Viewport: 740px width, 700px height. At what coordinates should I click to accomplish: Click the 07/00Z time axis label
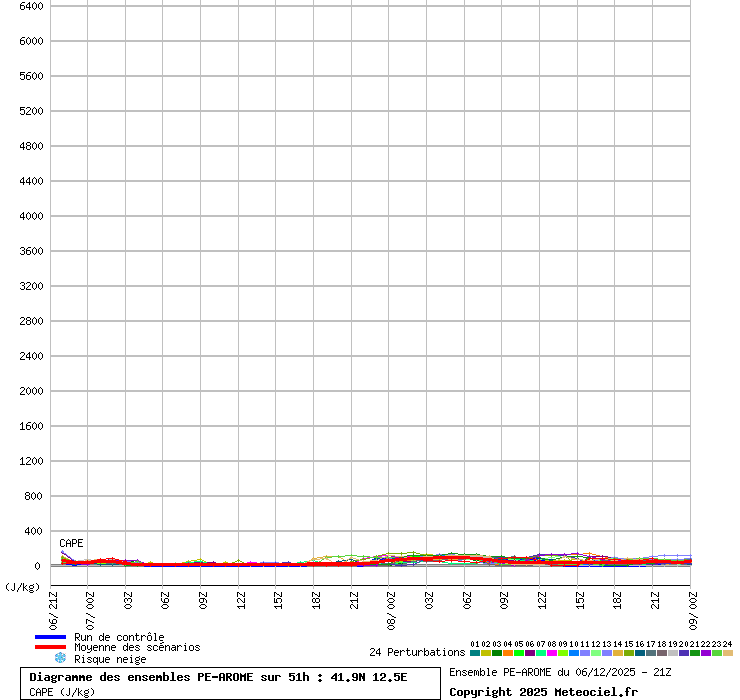pos(89,609)
